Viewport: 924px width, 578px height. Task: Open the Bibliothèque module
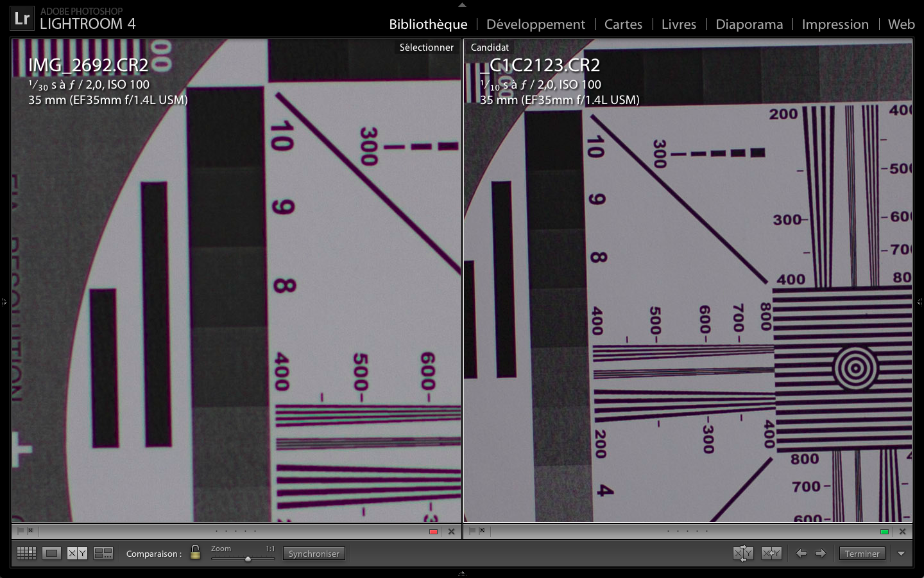[428, 24]
